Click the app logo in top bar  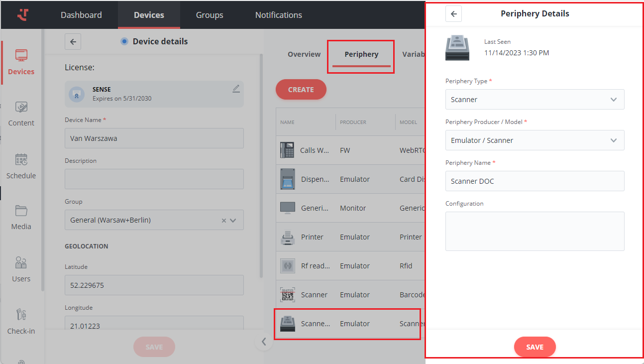(23, 15)
